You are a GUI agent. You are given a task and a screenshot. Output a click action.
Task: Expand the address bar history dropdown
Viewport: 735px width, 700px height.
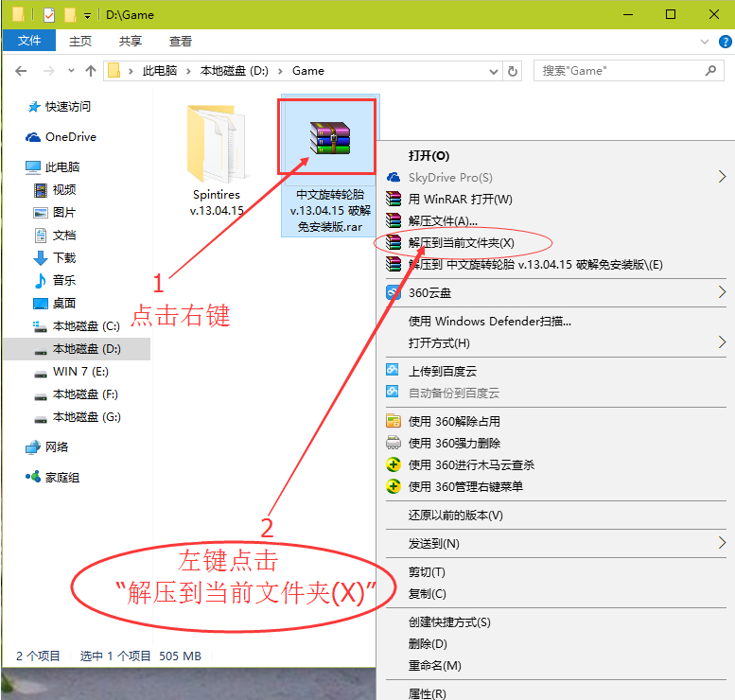point(493,71)
